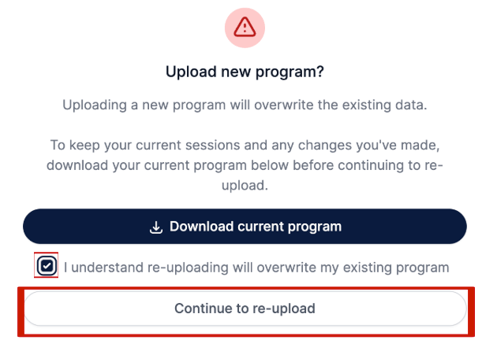Download the current program
This screenshot has width=497, height=362.
tap(245, 226)
